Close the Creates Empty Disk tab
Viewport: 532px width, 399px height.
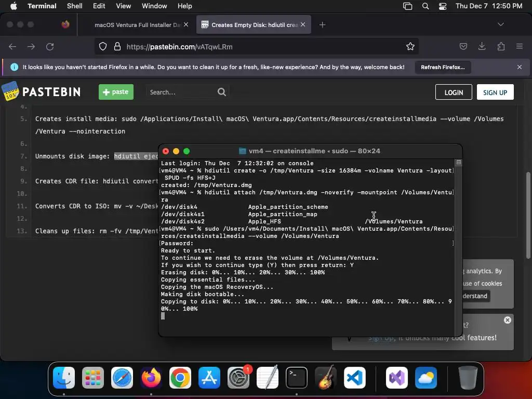[303, 24]
